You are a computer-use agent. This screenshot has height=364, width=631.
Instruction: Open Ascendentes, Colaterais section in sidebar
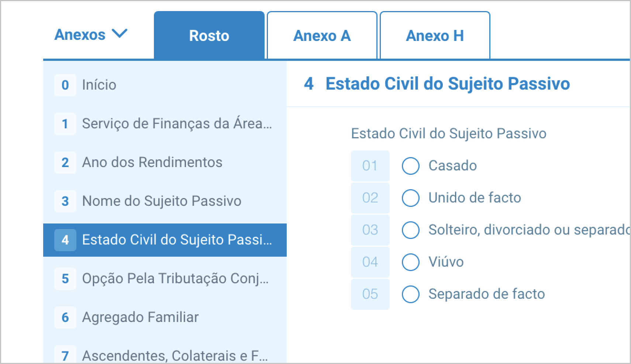(x=175, y=356)
